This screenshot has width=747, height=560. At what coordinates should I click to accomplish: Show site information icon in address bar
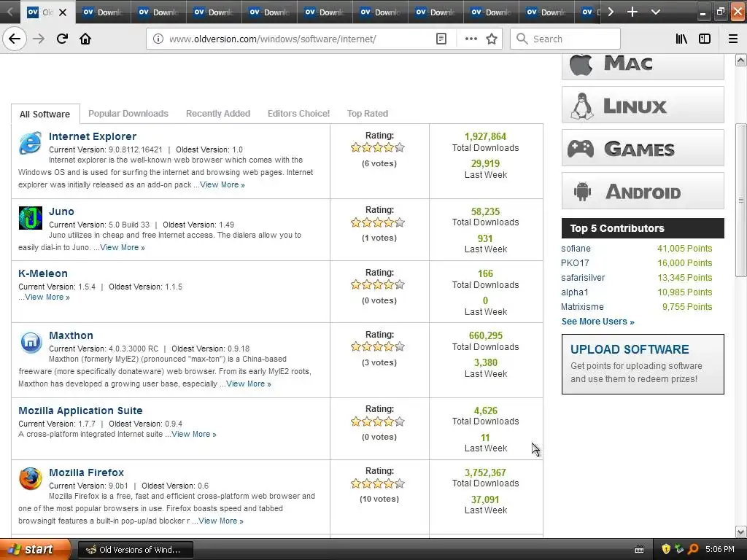click(x=158, y=39)
